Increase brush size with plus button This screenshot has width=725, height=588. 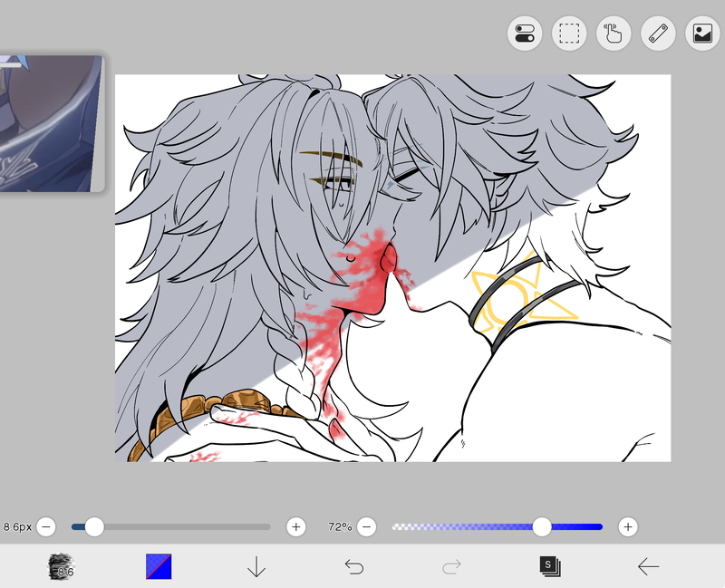(296, 526)
